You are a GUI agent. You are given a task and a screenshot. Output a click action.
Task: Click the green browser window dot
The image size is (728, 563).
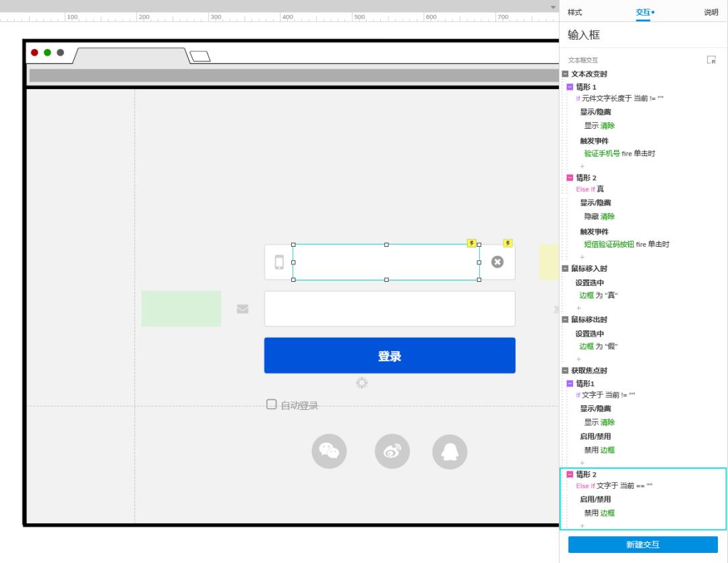47,53
